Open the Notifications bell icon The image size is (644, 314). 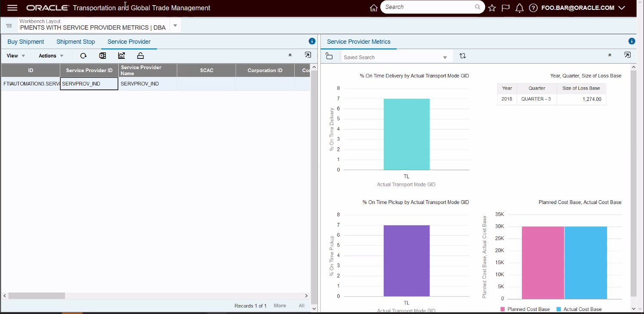tap(520, 8)
